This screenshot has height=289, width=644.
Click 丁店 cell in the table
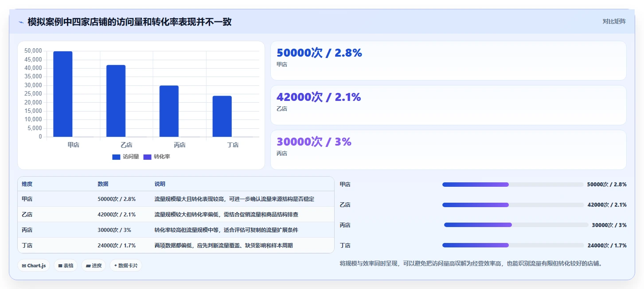coord(27,246)
